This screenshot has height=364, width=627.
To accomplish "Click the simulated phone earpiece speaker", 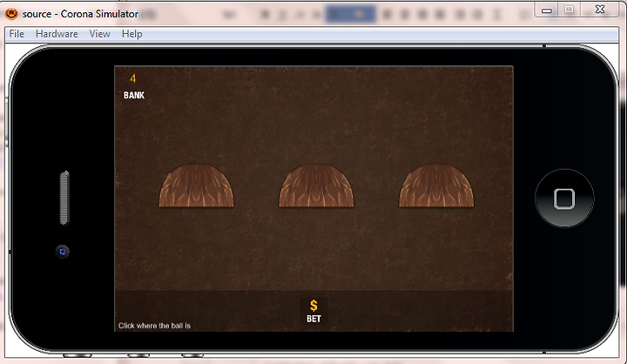I will tap(64, 198).
